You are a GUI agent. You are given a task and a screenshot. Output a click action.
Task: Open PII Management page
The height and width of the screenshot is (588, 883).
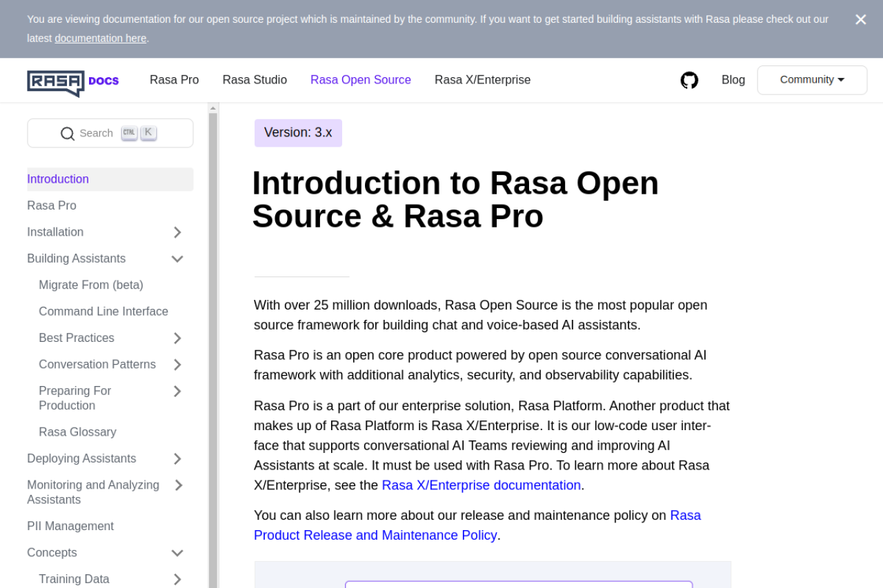pyautogui.click(x=70, y=527)
